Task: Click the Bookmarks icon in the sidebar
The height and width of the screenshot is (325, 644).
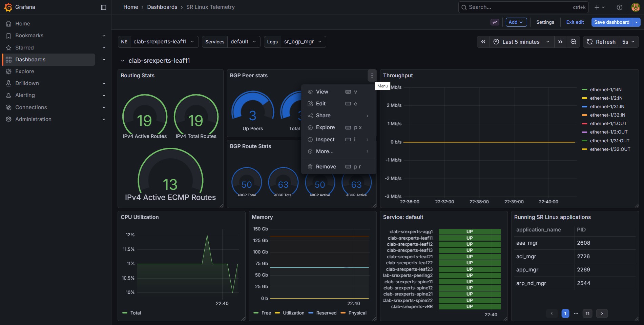Action: (9, 36)
